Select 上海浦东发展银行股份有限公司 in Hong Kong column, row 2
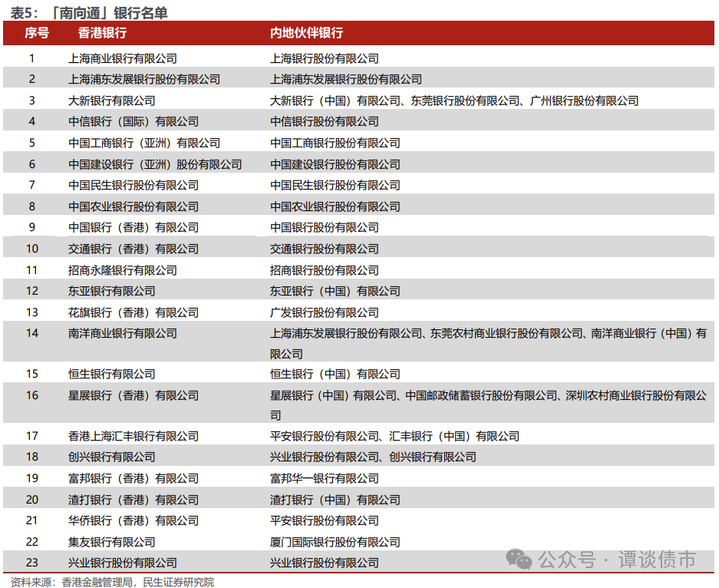This screenshot has height=588, width=719. pos(144,79)
